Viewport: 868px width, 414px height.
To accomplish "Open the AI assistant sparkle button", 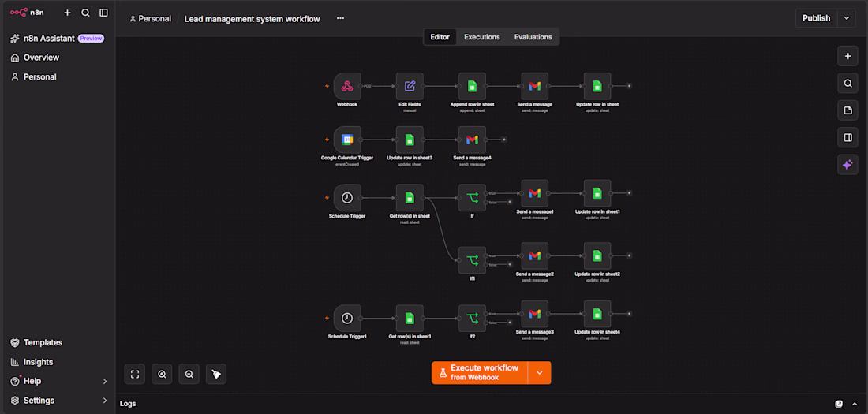I will point(847,164).
